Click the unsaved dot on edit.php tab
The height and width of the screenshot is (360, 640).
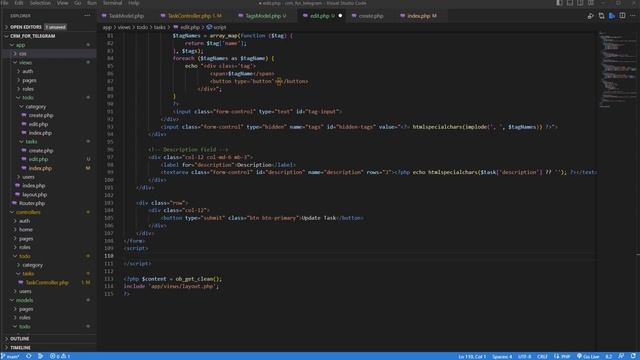click(340, 16)
